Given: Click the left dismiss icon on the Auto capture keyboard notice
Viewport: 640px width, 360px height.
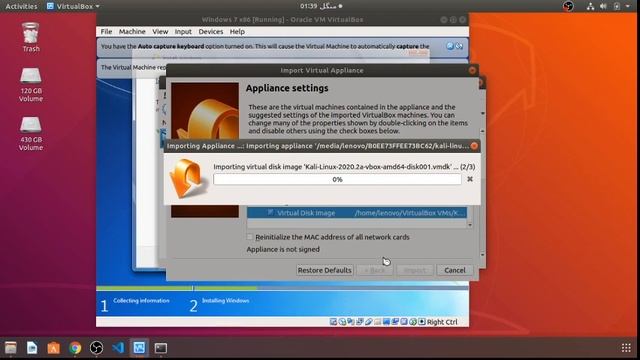Looking at the screenshot, I should pos(450,46).
